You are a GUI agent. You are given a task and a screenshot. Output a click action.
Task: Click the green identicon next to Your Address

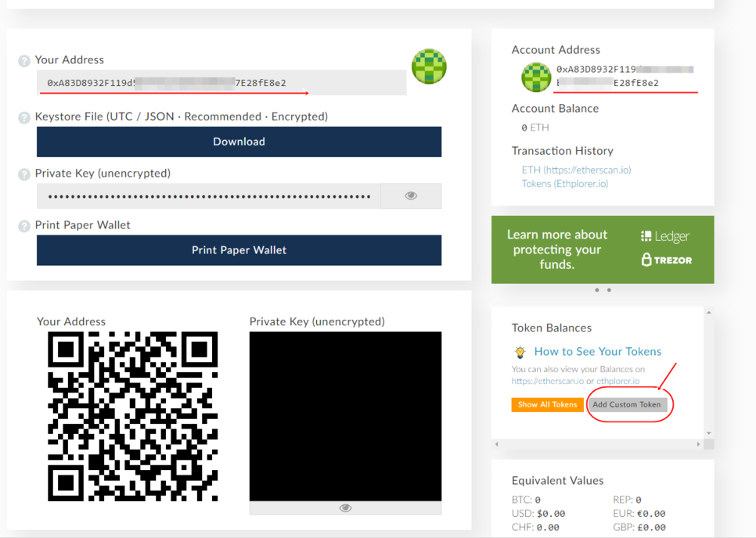[429, 66]
